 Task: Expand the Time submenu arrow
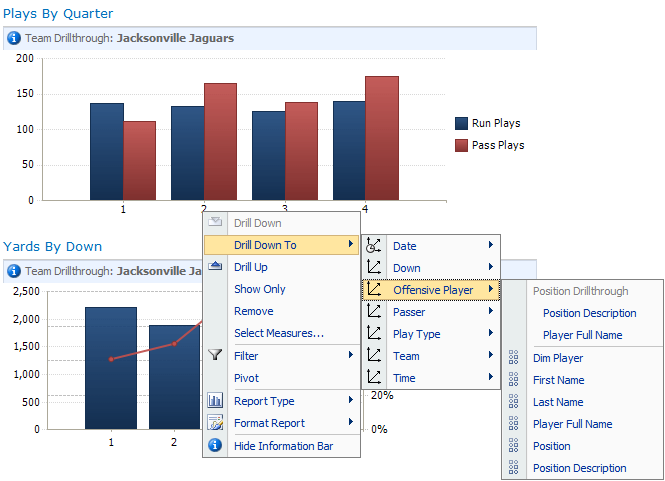(490, 378)
